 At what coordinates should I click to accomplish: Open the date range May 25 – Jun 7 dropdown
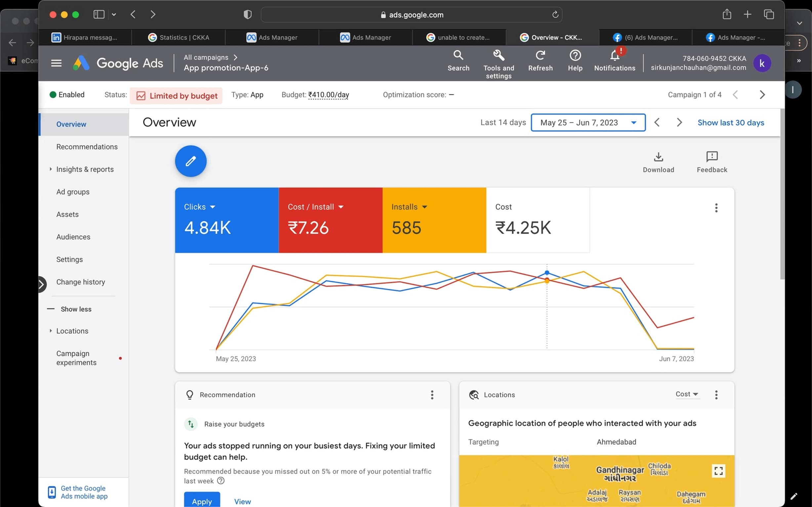tap(588, 122)
